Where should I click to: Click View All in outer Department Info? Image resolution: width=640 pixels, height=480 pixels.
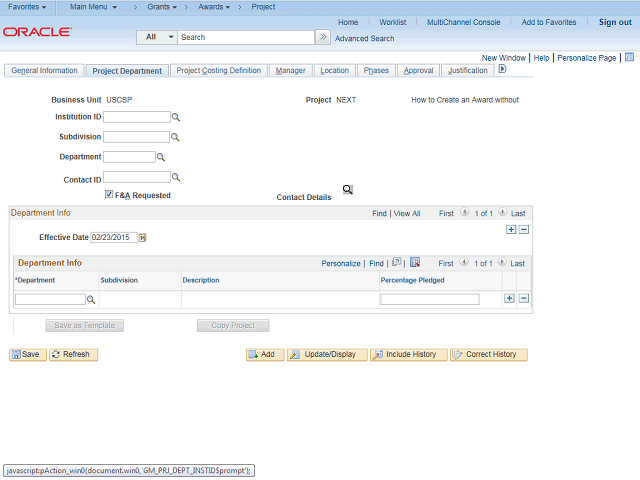(407, 213)
